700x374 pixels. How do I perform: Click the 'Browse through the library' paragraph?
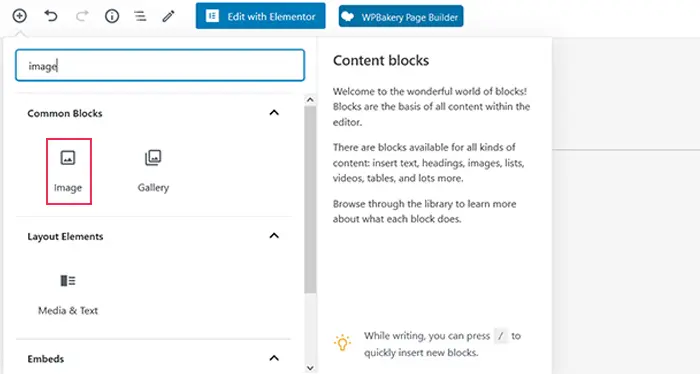tap(425, 211)
